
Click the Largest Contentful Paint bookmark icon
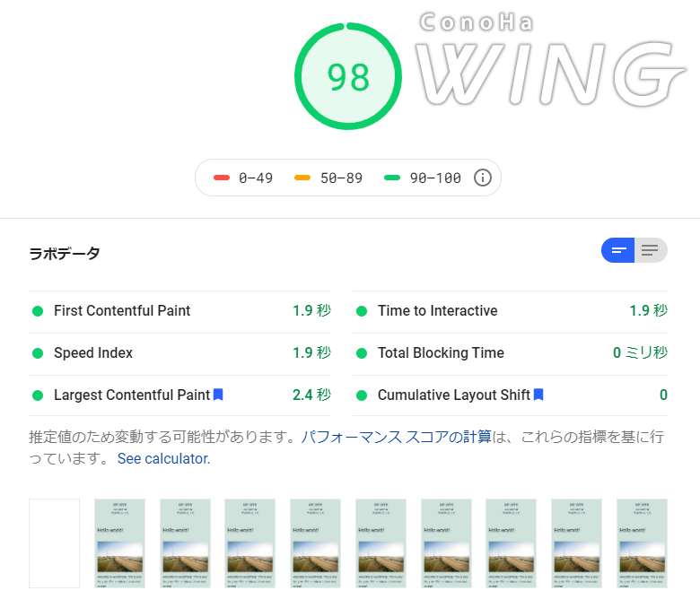coord(218,395)
